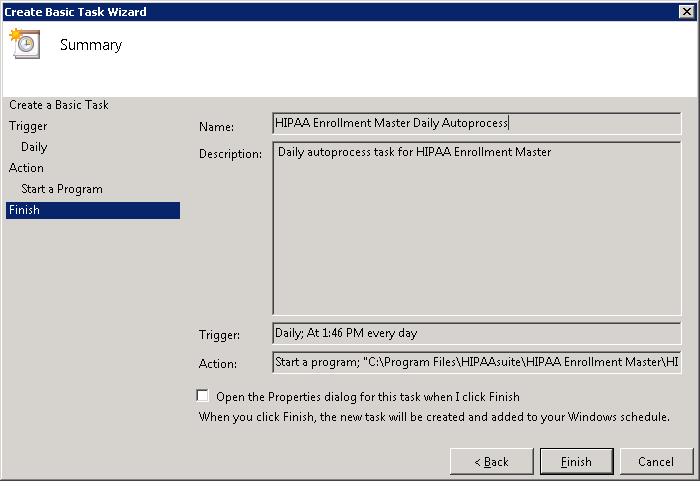Select the Trigger step in the sidebar
This screenshot has width=700, height=481.
28,126
